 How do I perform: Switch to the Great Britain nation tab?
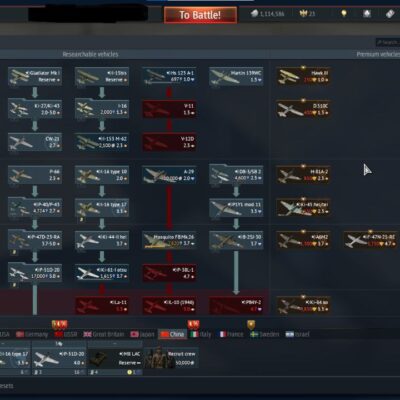[104, 334]
